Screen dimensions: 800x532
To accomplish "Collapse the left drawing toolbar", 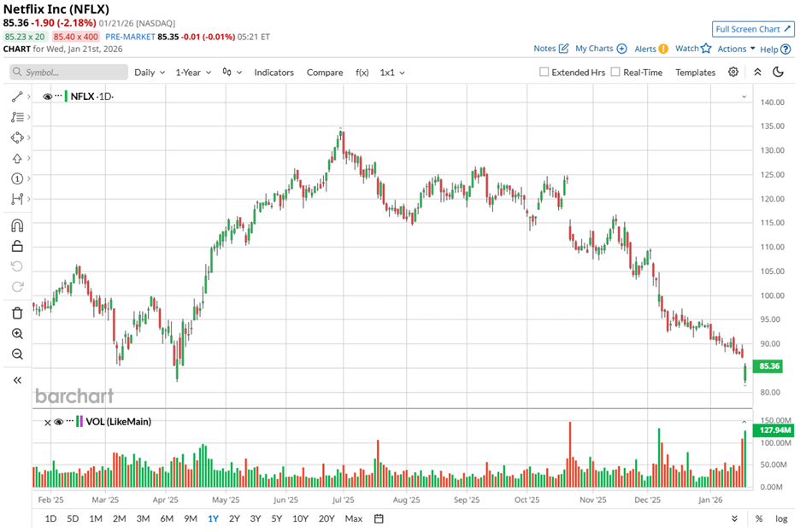I will (x=17, y=380).
